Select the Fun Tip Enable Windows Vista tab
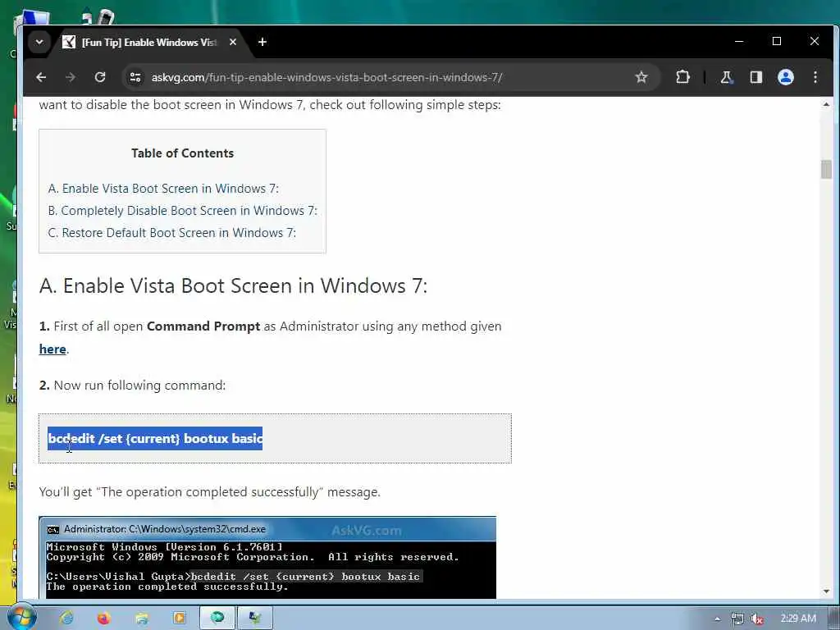Screen dimensions: 840x630 pyautogui.click(x=148, y=43)
